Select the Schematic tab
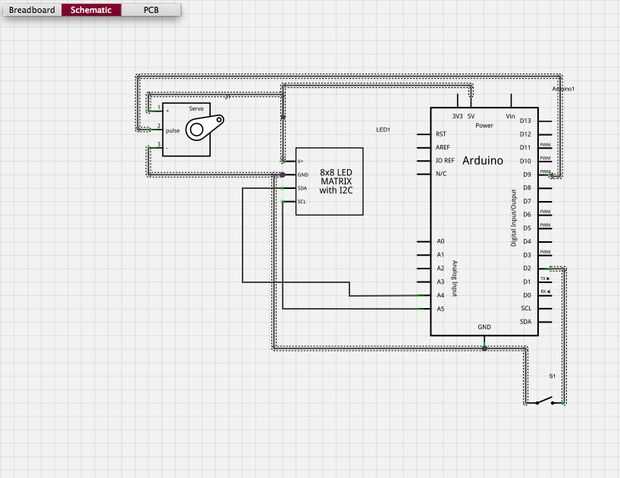 tap(91, 10)
